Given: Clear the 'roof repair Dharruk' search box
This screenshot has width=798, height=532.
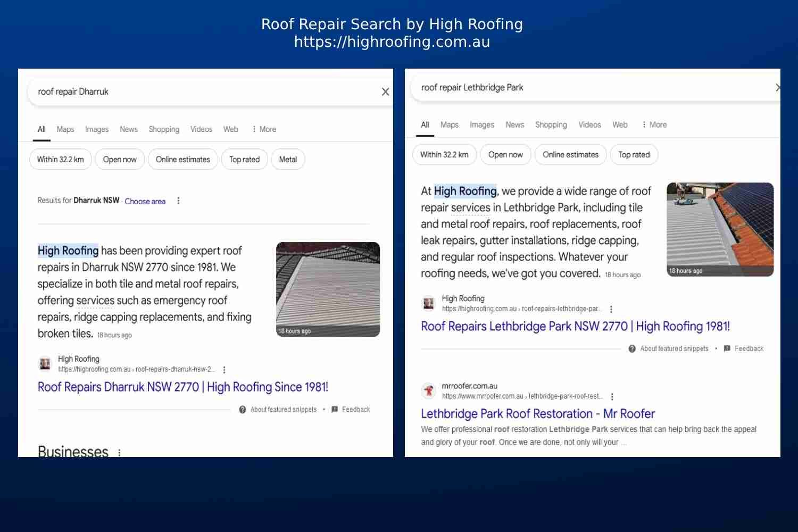Looking at the screenshot, I should click(386, 92).
